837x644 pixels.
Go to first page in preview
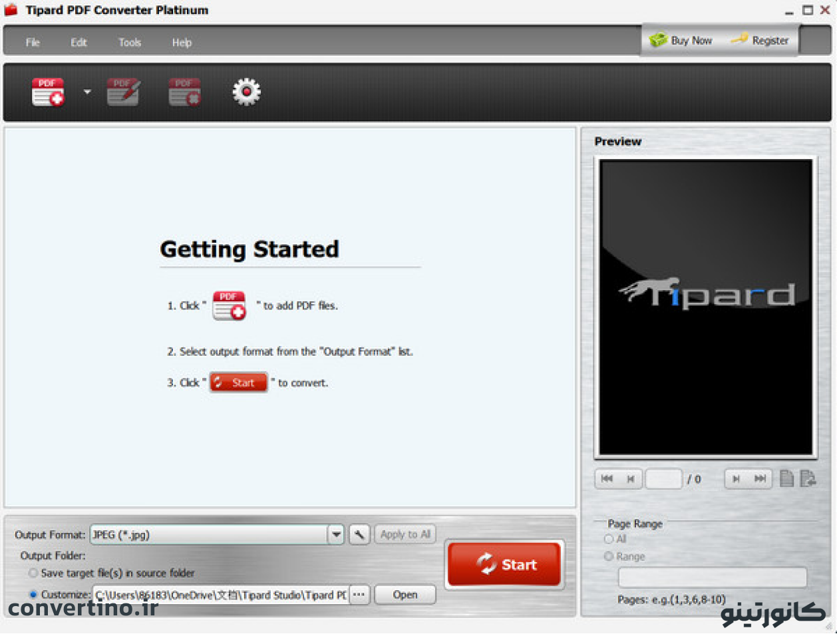607,478
